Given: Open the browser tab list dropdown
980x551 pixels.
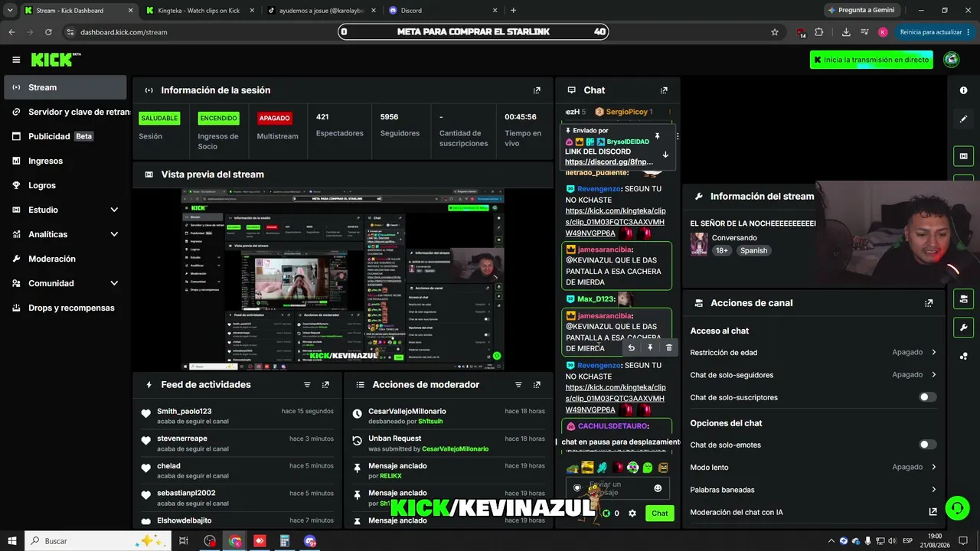Looking at the screenshot, I should [10, 10].
